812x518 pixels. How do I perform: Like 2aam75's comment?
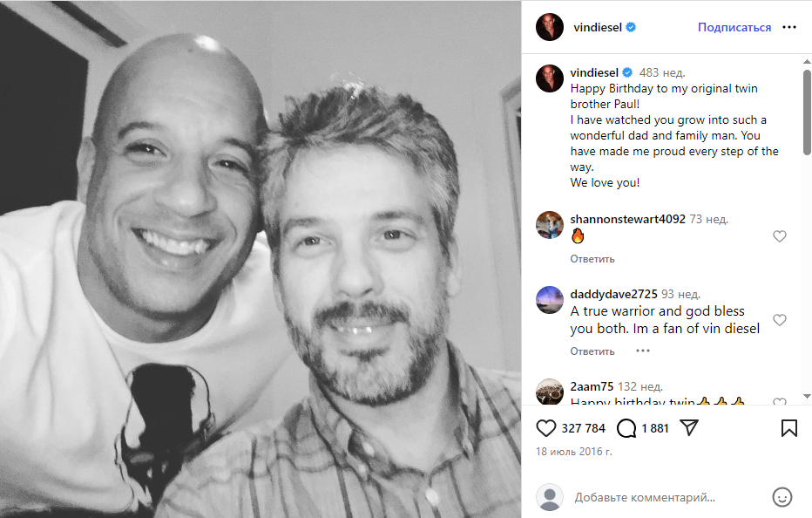[x=780, y=402]
